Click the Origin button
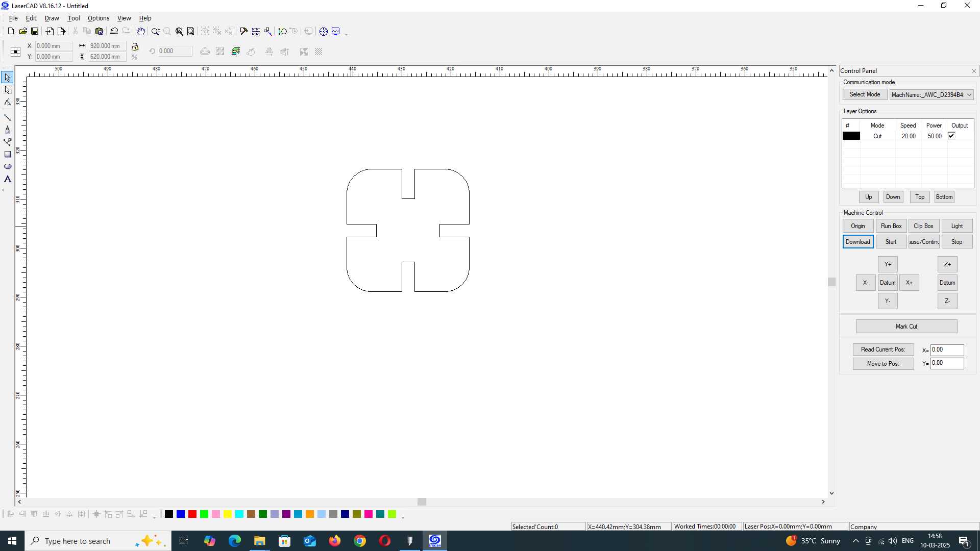This screenshot has height=551, width=980. pyautogui.click(x=857, y=226)
